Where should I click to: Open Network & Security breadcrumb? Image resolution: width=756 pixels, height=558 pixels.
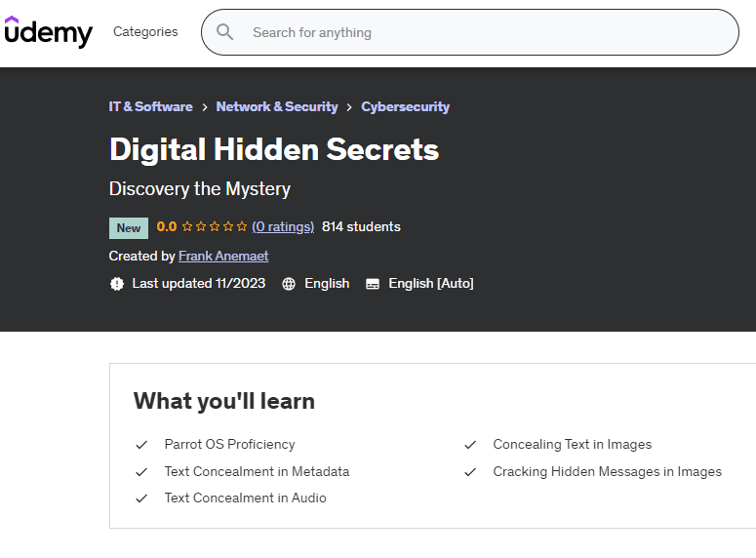[x=277, y=106]
